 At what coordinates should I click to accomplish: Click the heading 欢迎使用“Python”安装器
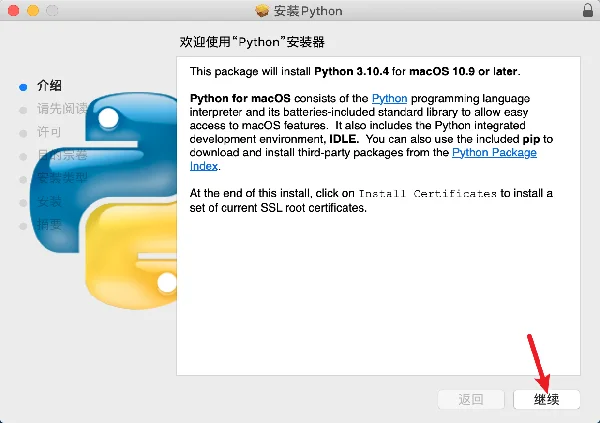coord(252,42)
